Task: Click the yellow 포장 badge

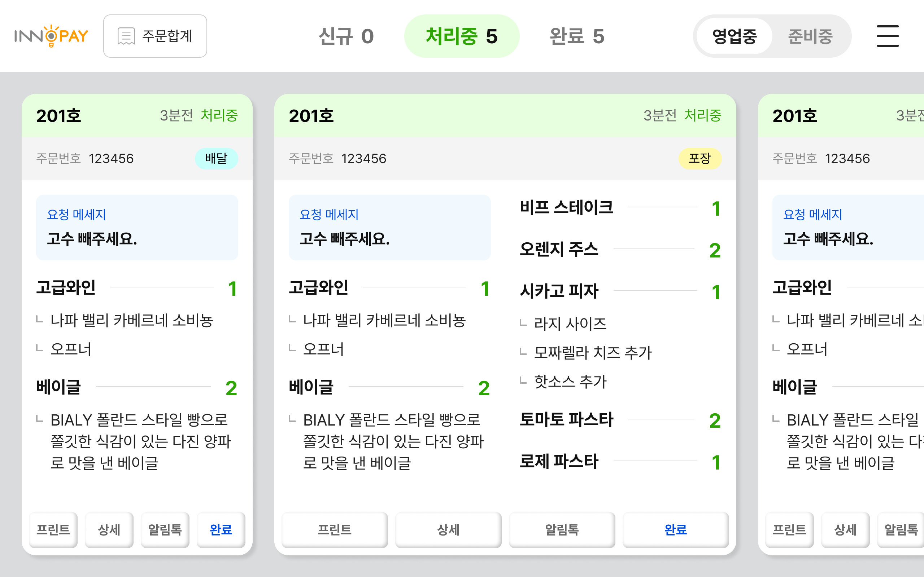Action: [x=699, y=158]
